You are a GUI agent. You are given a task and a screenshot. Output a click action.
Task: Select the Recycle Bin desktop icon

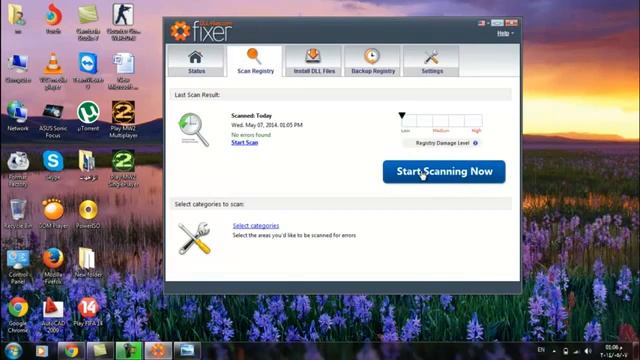(18, 213)
